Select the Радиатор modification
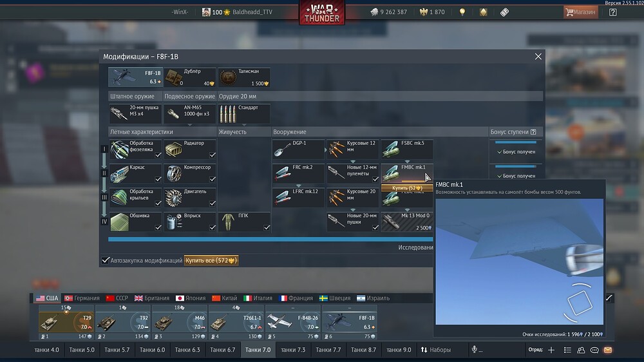Image resolution: width=644 pixels, height=362 pixels. point(190,149)
